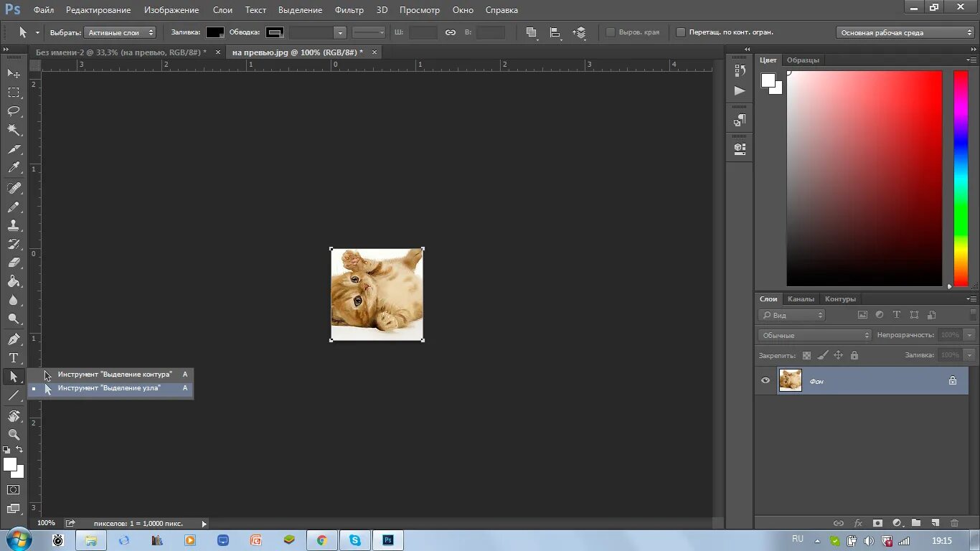The image size is (980, 551).
Task: Click the add layer mask icon
Action: (877, 523)
